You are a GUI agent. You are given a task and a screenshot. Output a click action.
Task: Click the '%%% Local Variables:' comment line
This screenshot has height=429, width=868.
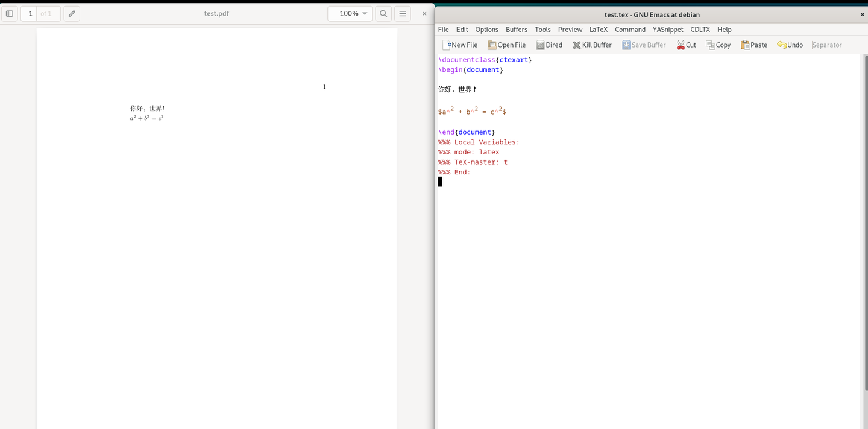pos(479,142)
